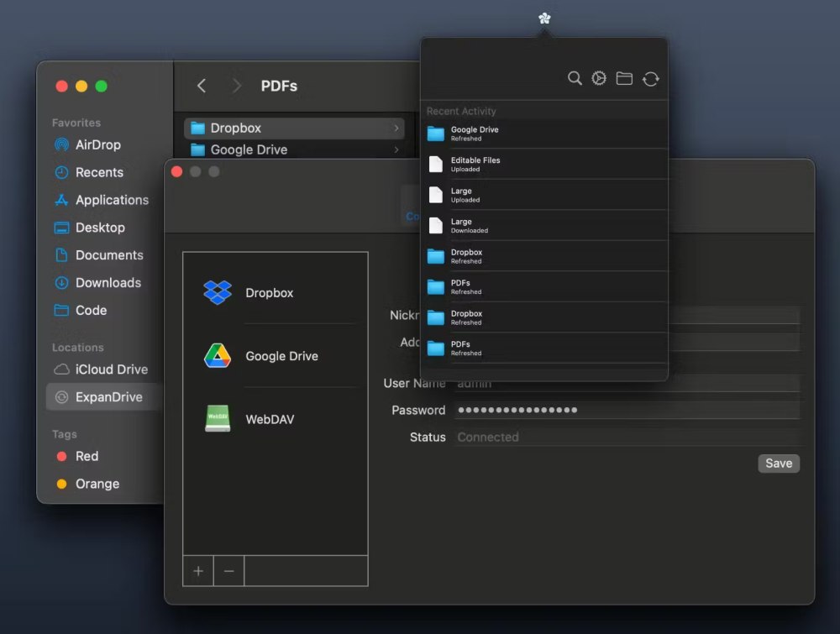Click the PDFs title in Finder
The width and height of the screenshot is (840, 634).
(x=279, y=86)
